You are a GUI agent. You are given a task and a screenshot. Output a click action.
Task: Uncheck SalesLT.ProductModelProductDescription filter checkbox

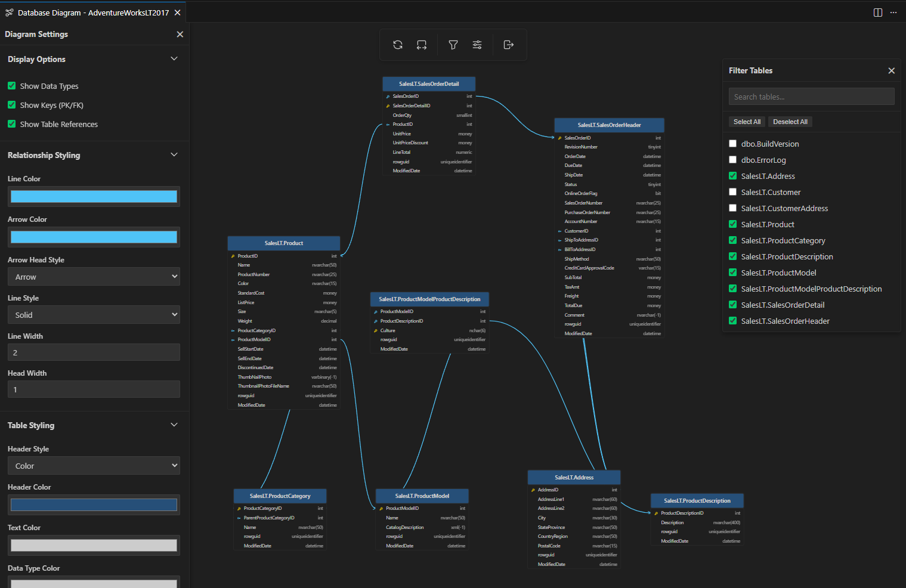tap(733, 289)
